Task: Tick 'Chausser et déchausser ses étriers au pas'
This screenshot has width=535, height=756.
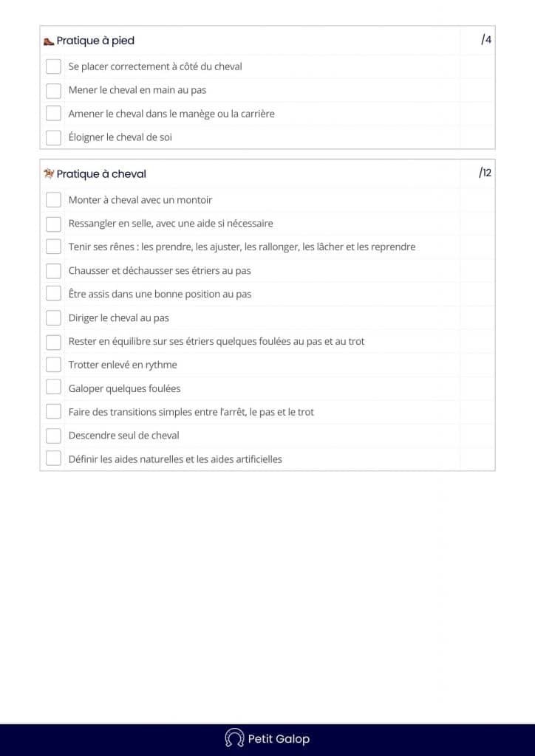Action: [53, 270]
